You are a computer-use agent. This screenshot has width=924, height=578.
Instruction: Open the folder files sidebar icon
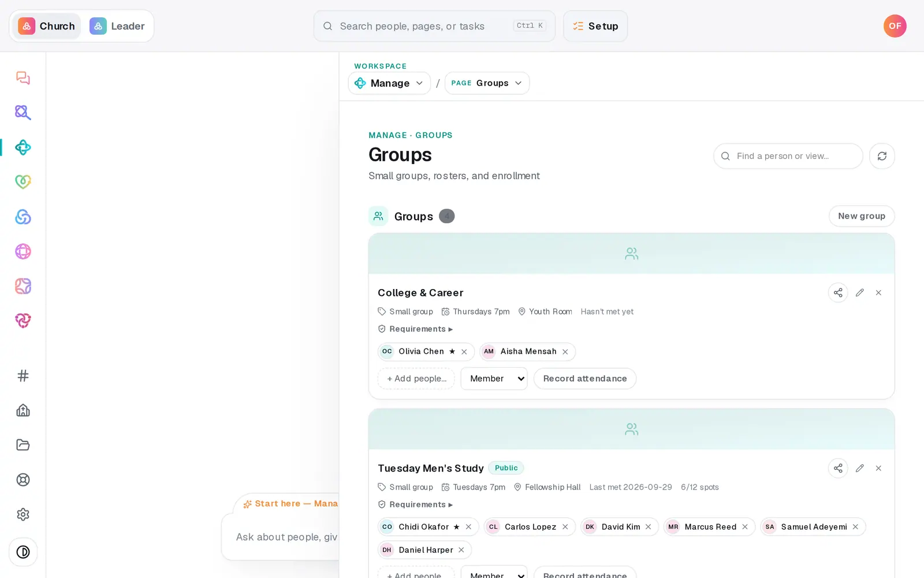[23, 445]
